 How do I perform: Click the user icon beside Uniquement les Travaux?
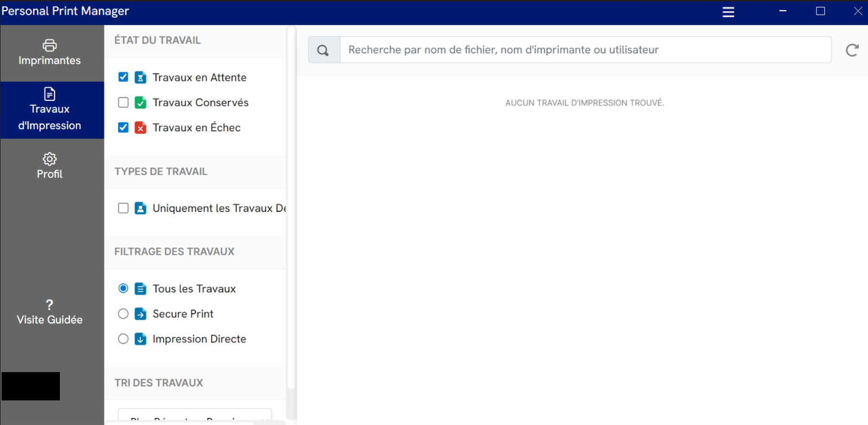141,208
